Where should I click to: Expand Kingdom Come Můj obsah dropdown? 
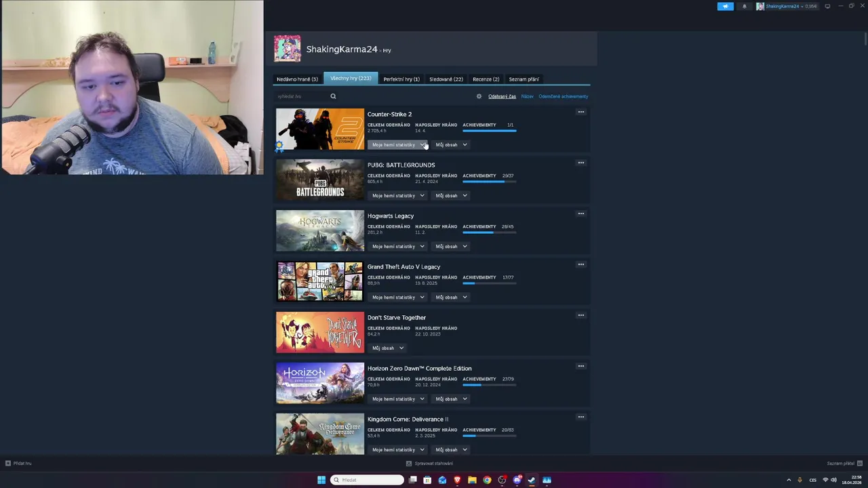(x=451, y=449)
